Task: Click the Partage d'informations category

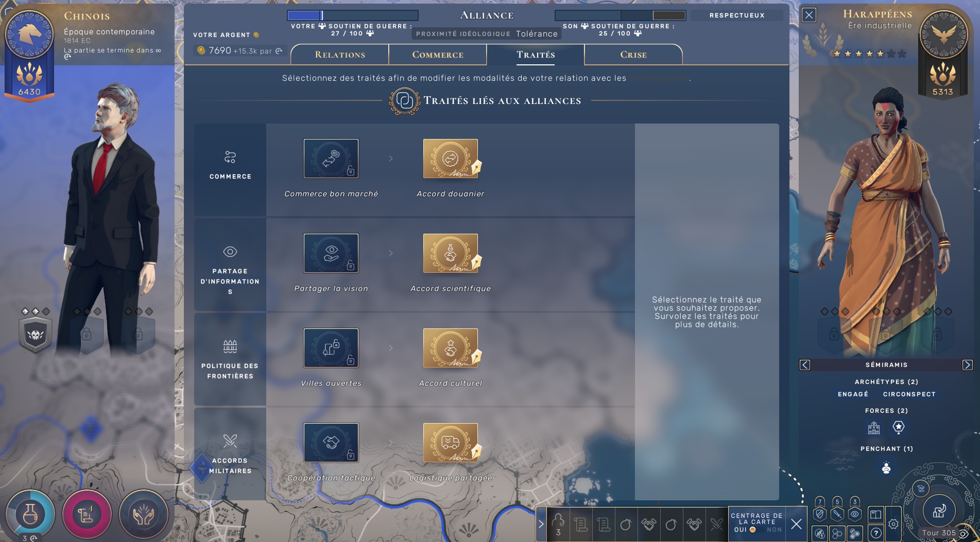Action: 230,265
